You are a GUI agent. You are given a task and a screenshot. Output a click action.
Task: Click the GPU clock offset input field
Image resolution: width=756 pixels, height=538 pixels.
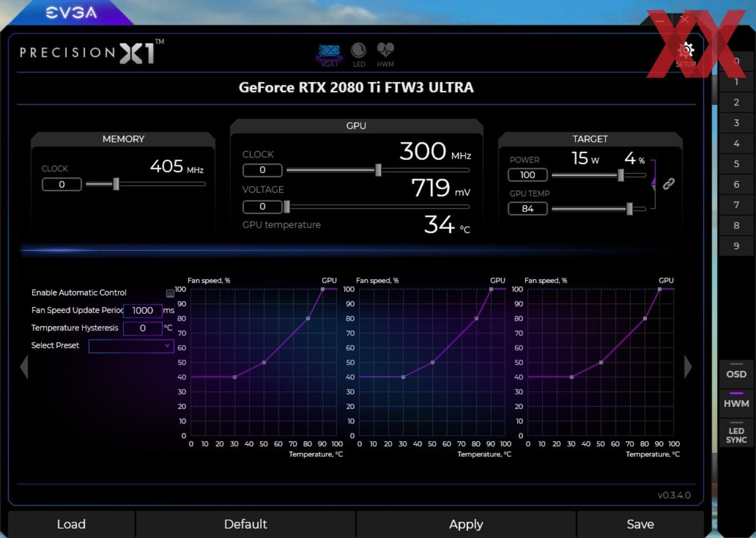262,170
